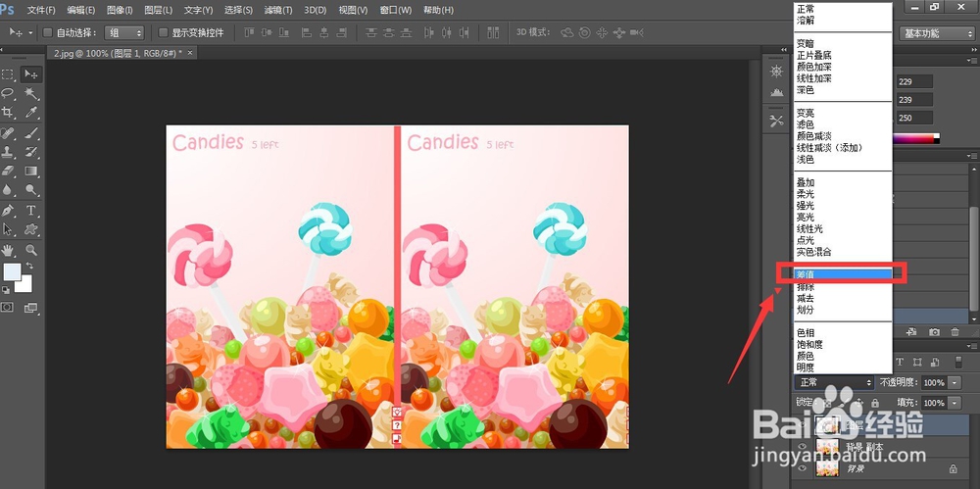
Task: Open the 滤镜(T) menu
Action: click(278, 10)
